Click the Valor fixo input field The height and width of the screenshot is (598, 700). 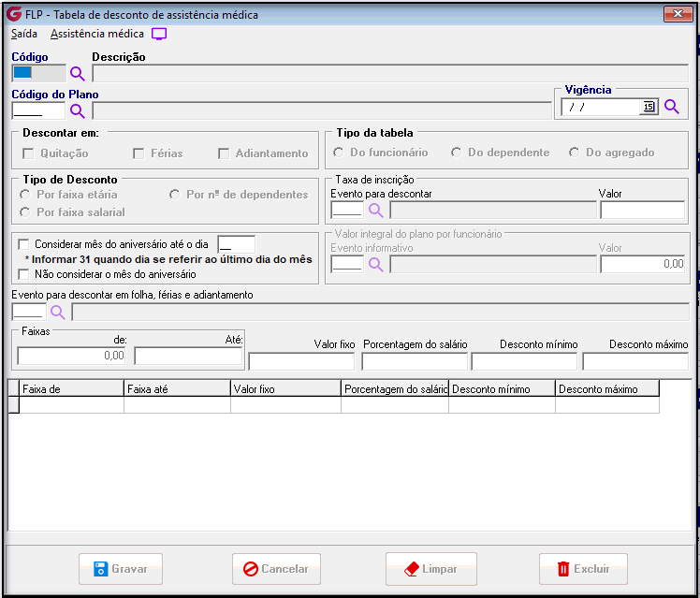coord(301,361)
